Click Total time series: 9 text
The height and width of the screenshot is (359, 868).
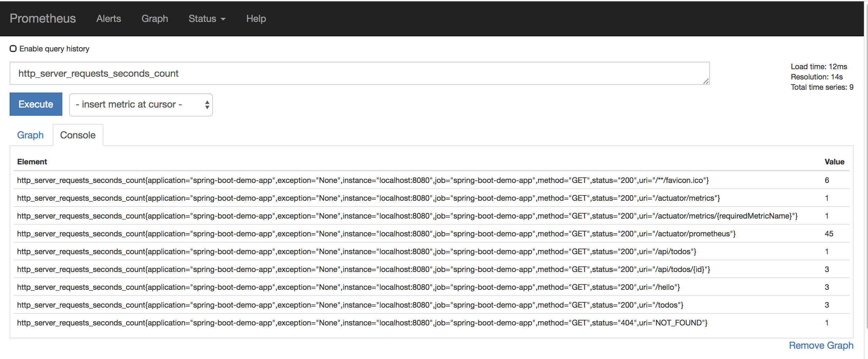pos(822,87)
